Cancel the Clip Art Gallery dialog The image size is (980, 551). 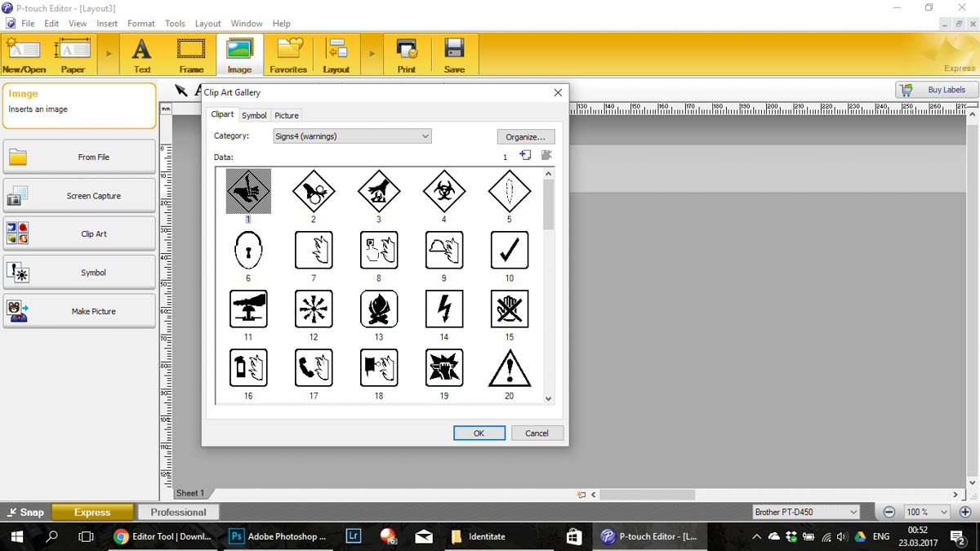pos(537,433)
